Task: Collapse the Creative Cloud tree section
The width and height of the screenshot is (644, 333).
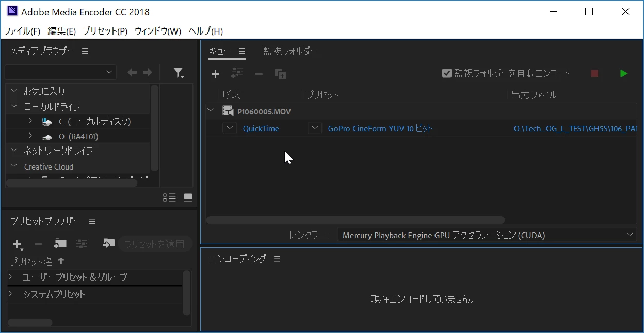Action: [14, 166]
